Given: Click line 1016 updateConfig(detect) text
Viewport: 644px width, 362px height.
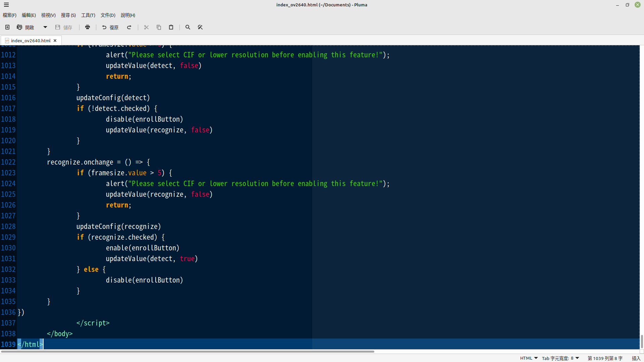Looking at the screenshot, I should (113, 98).
